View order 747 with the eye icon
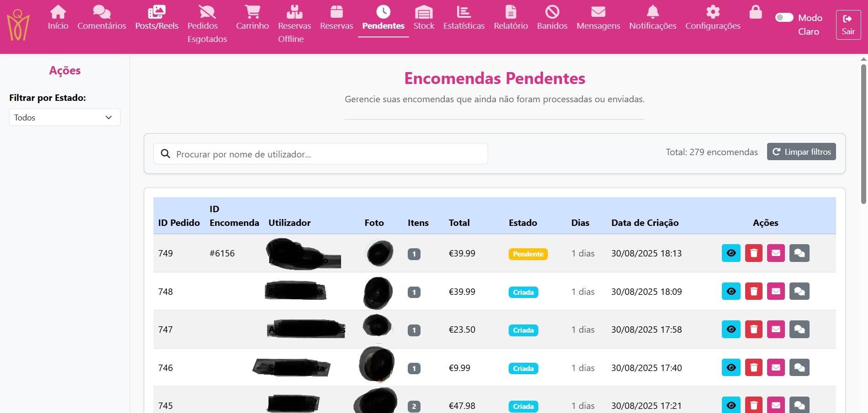This screenshot has width=868, height=413. pyautogui.click(x=731, y=329)
